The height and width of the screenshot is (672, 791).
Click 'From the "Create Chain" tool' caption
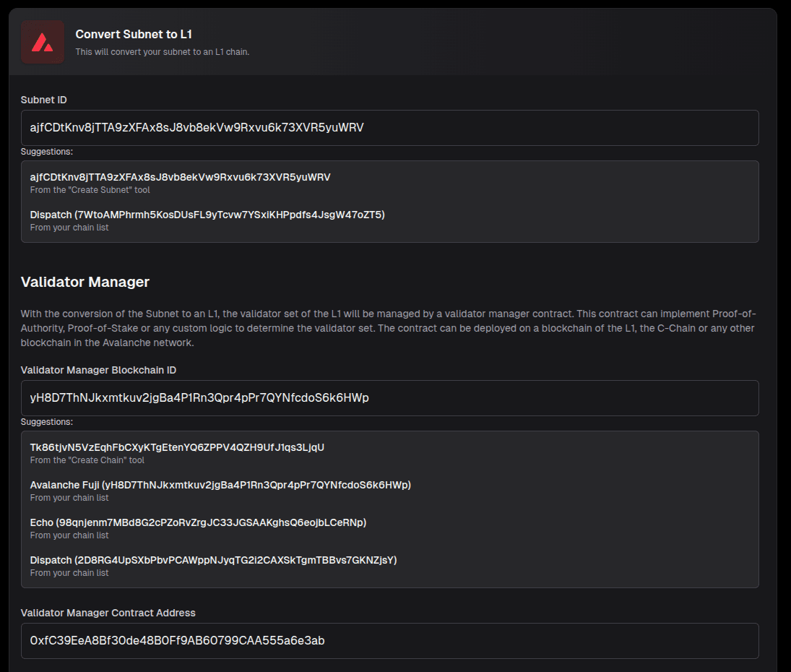click(87, 460)
